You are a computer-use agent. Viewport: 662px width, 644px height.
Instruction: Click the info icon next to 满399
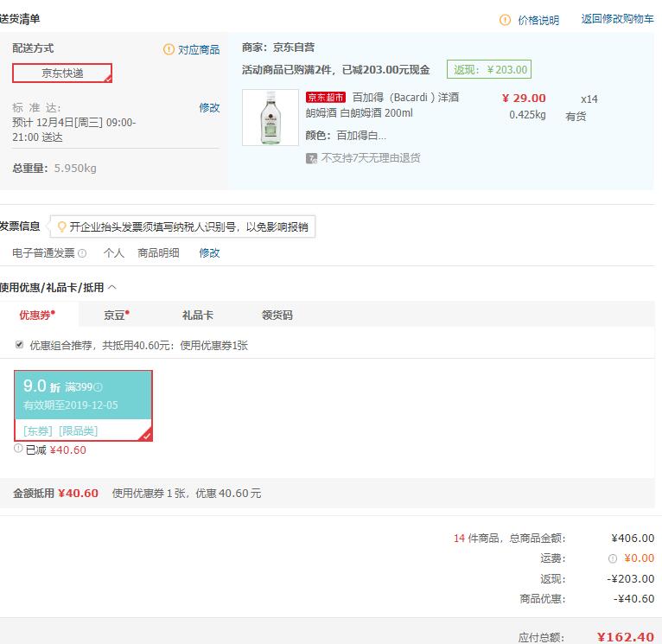[x=98, y=386]
